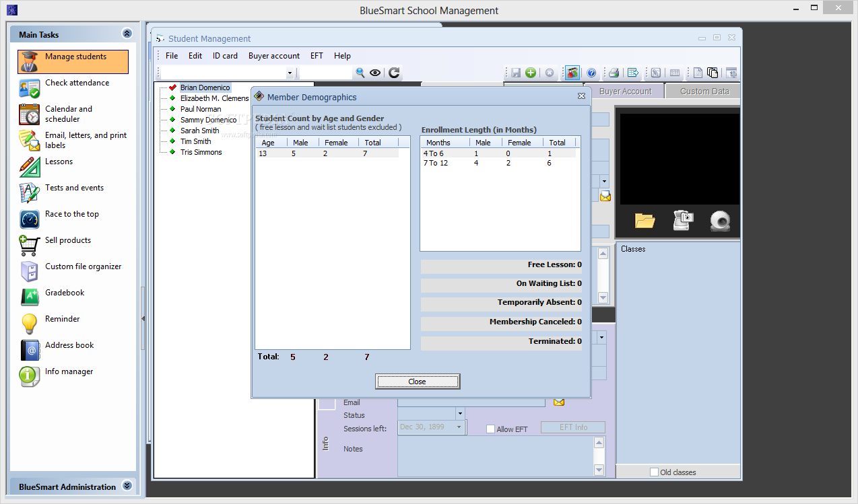Select student Tim Smith
858x504 pixels.
195,141
